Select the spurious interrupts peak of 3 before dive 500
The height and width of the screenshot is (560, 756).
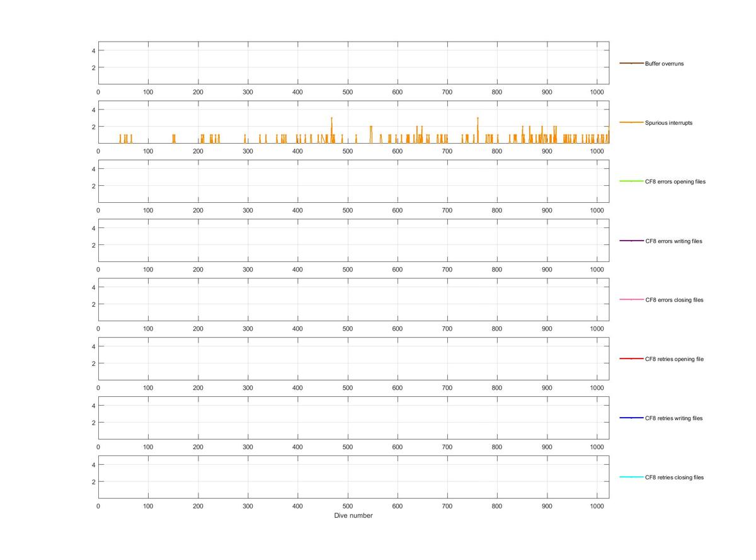pos(331,118)
